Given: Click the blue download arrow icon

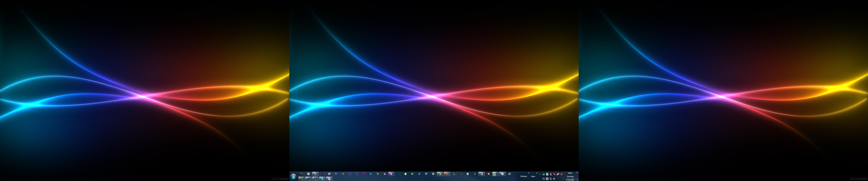Looking at the screenshot, I should [x=475, y=174].
